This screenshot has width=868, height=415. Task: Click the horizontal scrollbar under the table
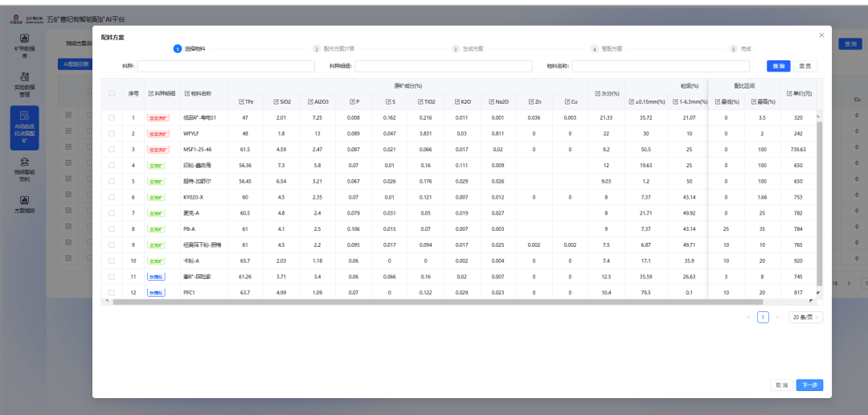click(x=437, y=302)
